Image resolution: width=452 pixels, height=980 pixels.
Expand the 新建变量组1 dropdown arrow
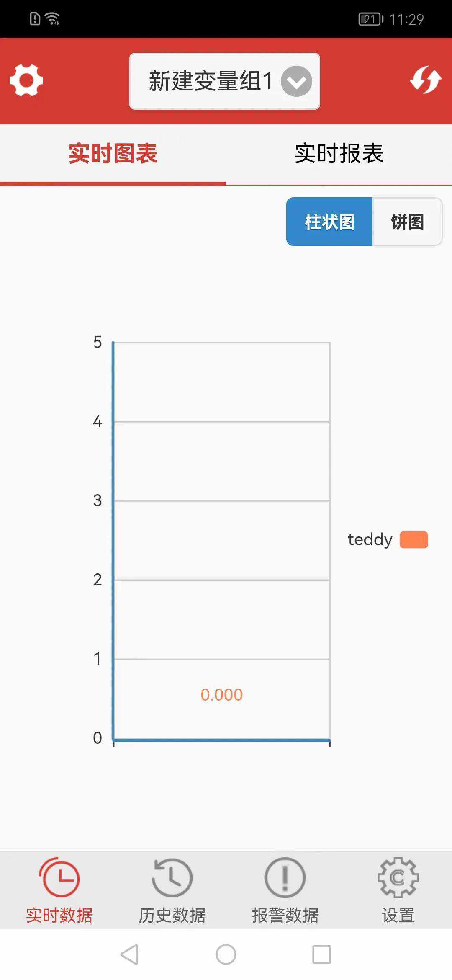296,81
